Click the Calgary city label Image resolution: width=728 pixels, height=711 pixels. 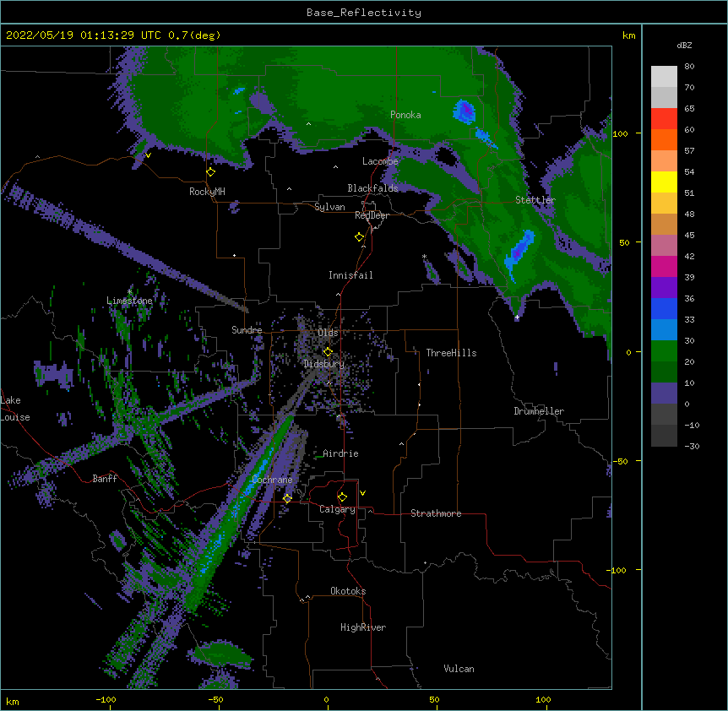[x=337, y=509]
